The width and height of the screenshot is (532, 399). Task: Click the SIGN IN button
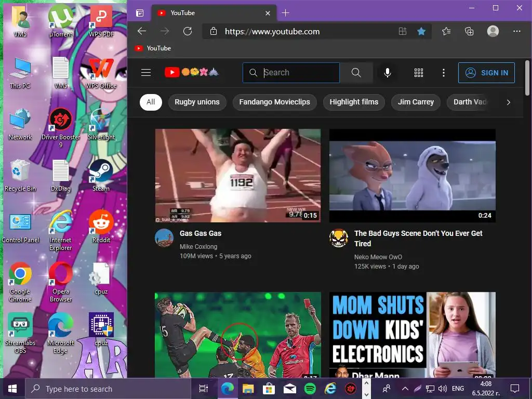tap(486, 73)
